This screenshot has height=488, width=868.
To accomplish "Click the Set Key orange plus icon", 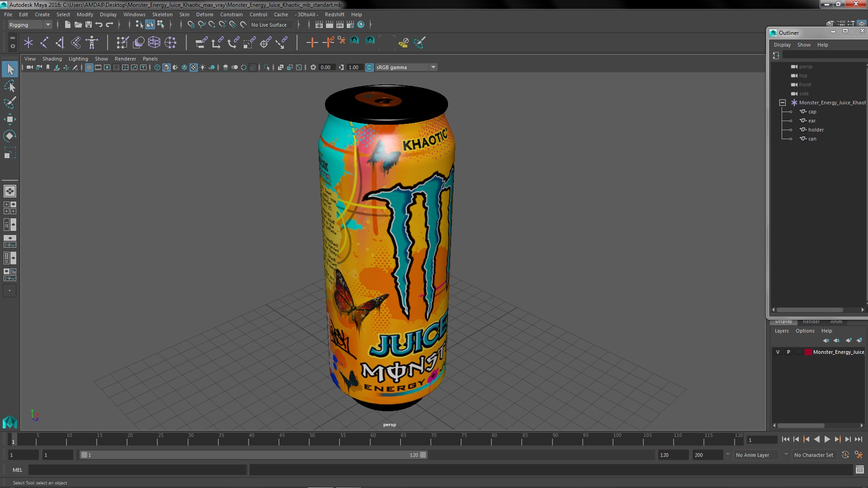I will 312,42.
